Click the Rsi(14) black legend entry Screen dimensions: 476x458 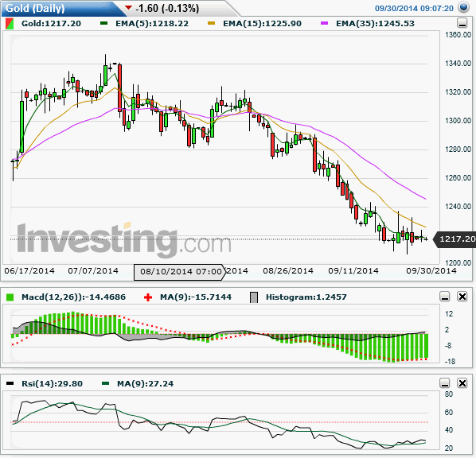point(45,384)
